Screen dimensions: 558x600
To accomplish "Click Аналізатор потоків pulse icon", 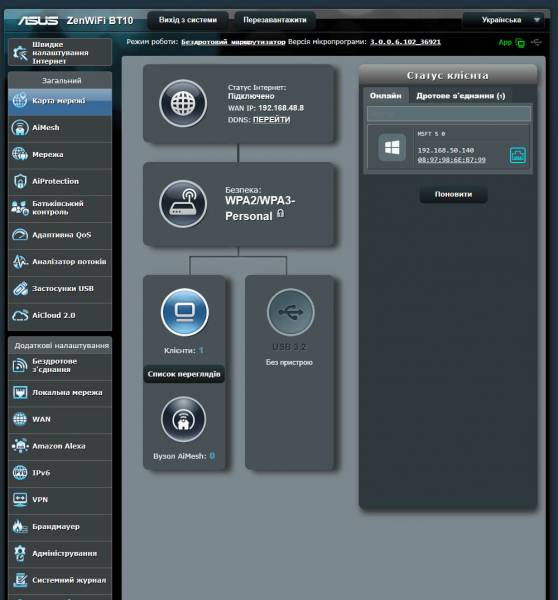I will tap(20, 262).
